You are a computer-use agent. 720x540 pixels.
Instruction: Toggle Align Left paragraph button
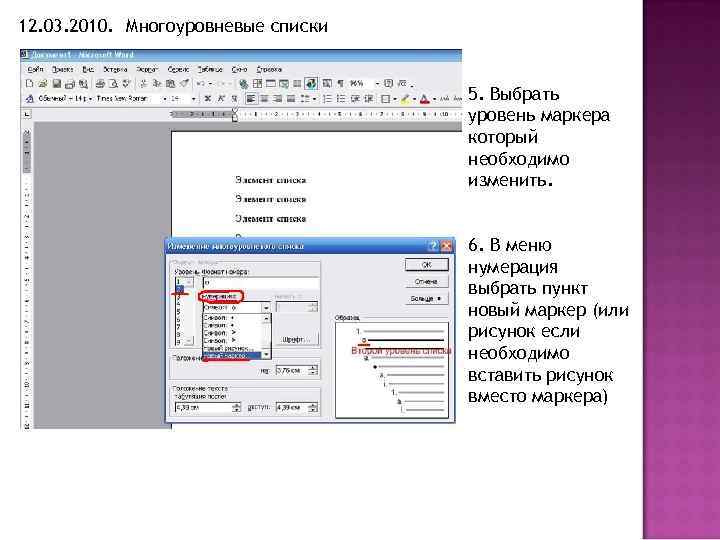(251, 99)
